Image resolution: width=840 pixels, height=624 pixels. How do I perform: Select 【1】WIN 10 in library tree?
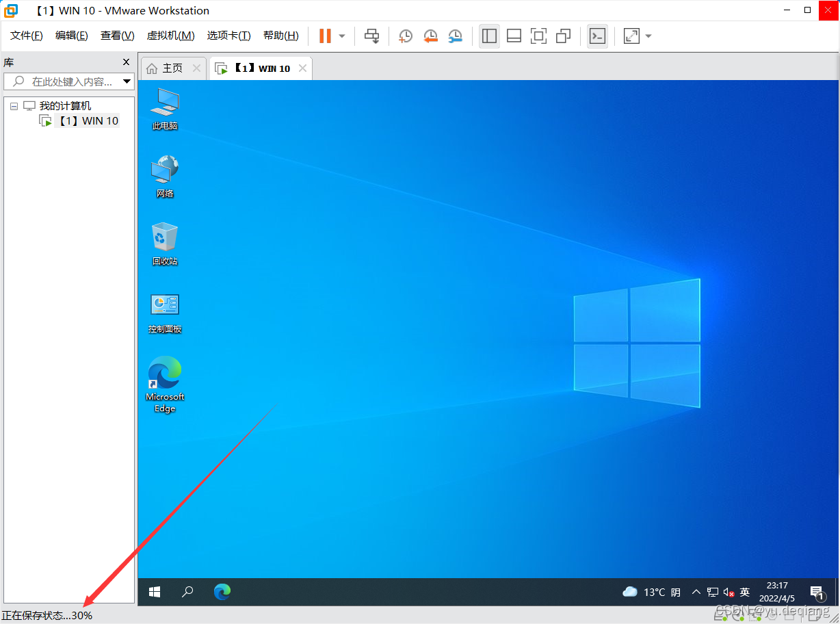point(87,121)
